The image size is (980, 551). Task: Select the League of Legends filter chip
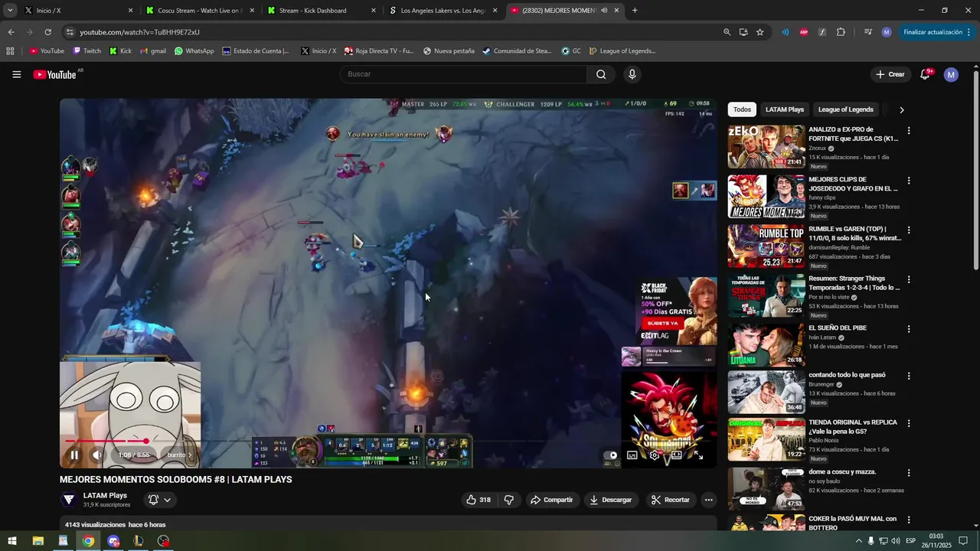(x=846, y=109)
